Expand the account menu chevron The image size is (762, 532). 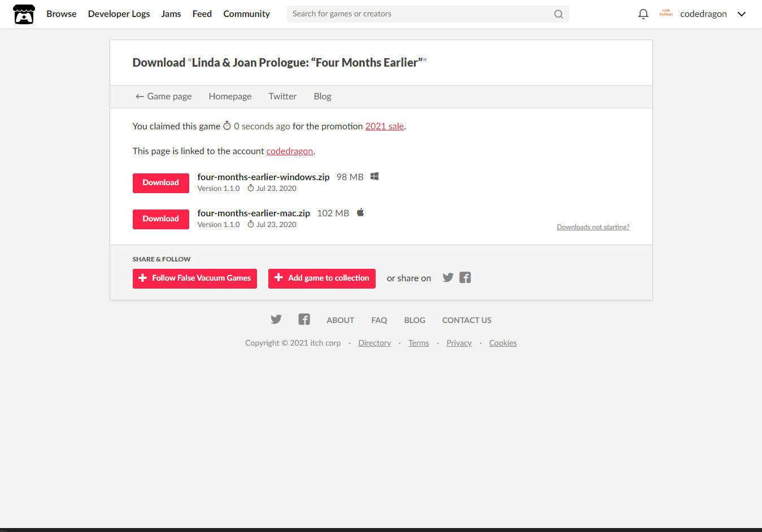[x=742, y=14]
